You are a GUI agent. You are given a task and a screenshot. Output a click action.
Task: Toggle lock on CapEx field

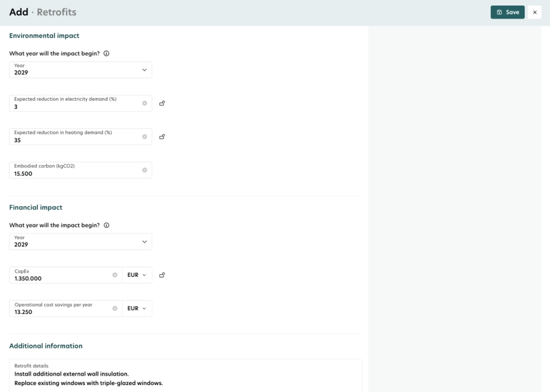162,275
